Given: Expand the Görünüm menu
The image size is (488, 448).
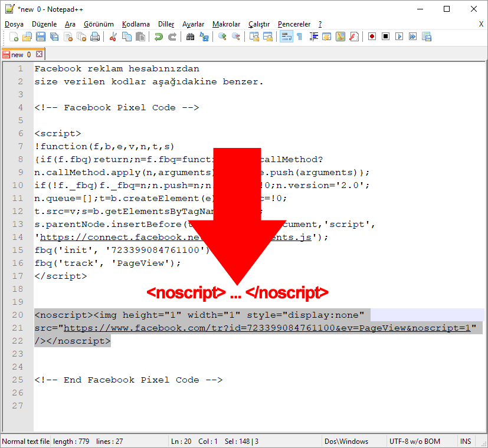Looking at the screenshot, I should tap(99, 24).
